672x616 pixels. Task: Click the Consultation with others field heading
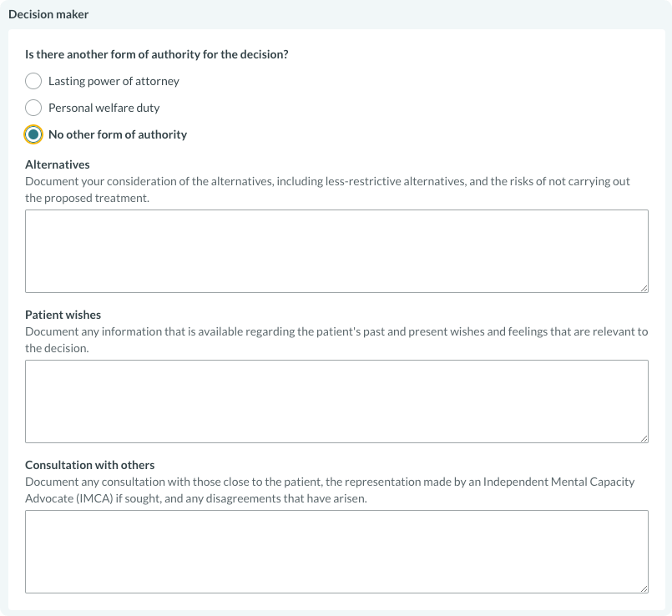coord(89,465)
